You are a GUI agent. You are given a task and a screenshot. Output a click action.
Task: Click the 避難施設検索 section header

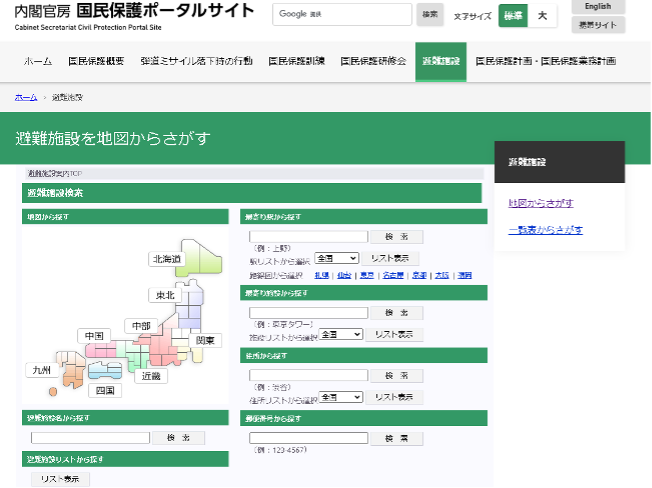coord(252,193)
